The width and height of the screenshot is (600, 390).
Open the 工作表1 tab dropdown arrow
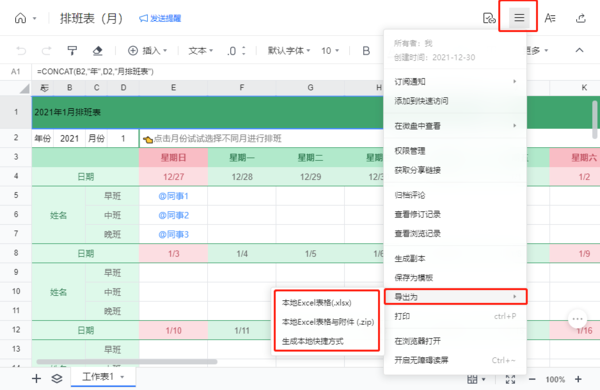pyautogui.click(x=122, y=377)
